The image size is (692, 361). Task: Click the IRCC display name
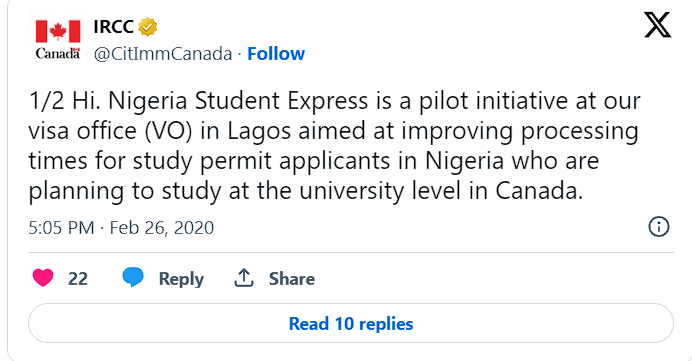[x=113, y=27]
